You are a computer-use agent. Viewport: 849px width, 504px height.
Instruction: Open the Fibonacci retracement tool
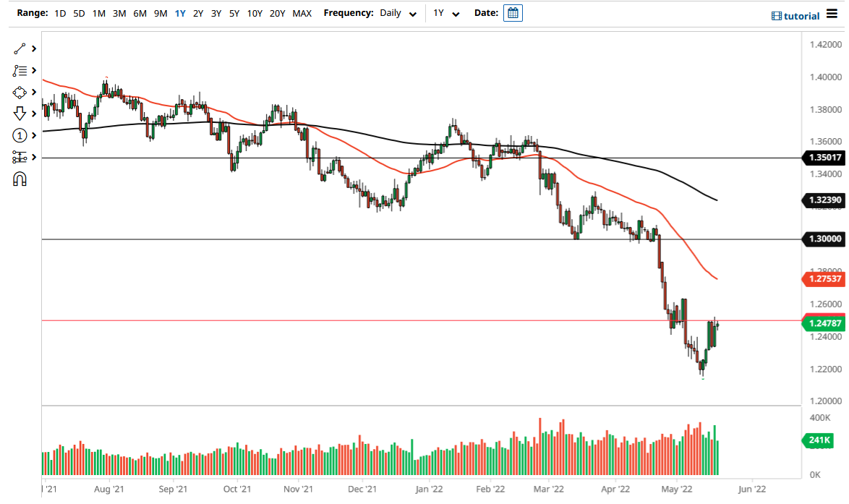21,71
